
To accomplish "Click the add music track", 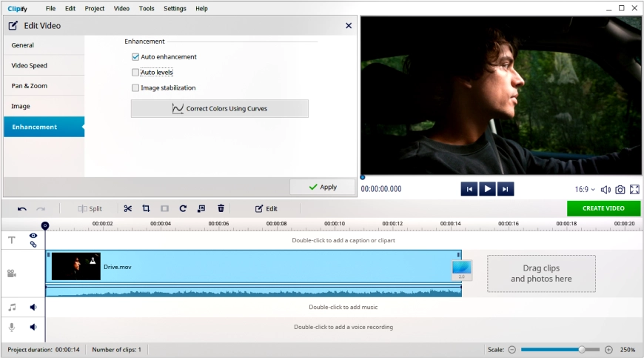I will tap(343, 307).
